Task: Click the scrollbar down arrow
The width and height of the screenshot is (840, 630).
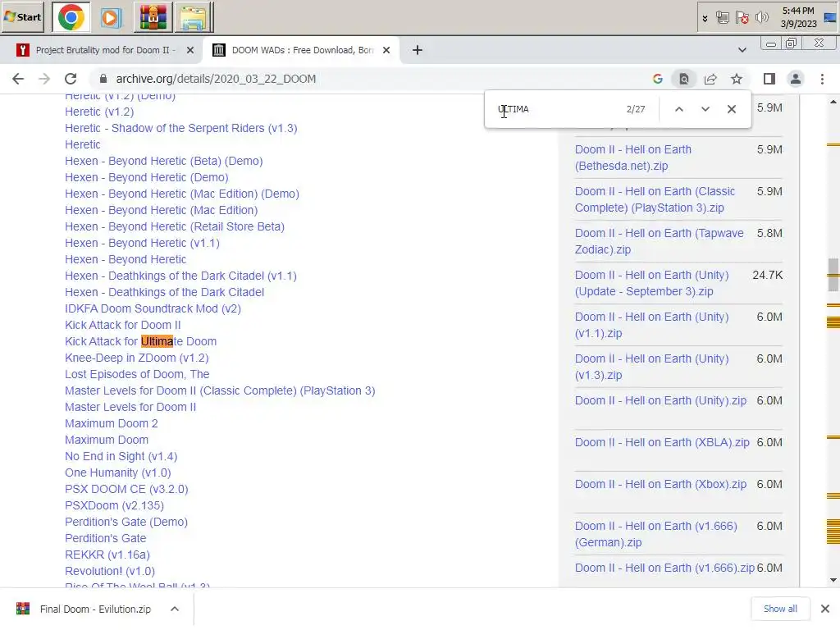Action: coord(833,580)
